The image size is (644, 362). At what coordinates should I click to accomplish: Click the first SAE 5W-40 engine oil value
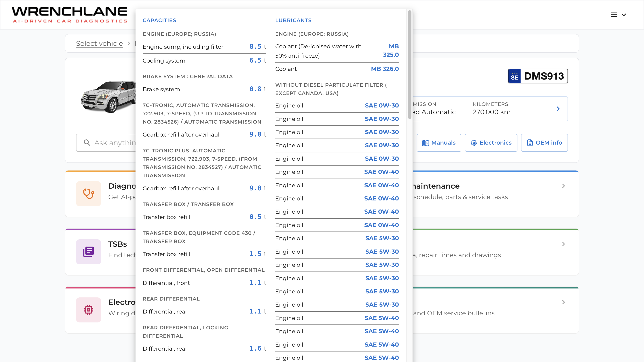click(381, 318)
